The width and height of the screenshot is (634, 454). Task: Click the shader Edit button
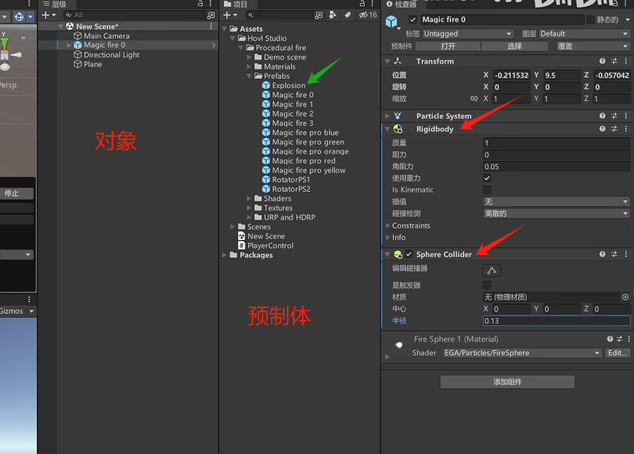click(617, 353)
